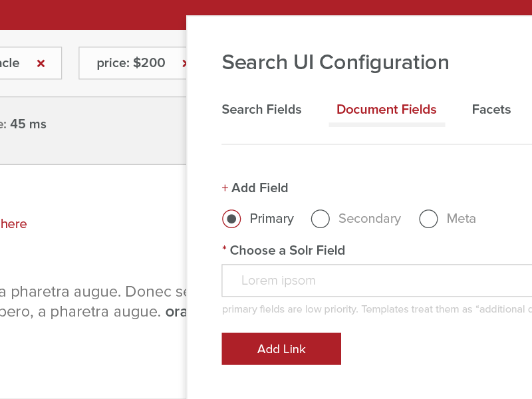This screenshot has width=532, height=399.
Task: Open the Search Fields tab
Action: coord(261,110)
